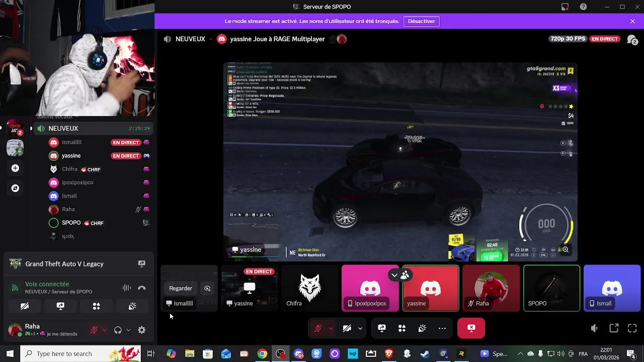Expand microphone options in call control bar

(x=331, y=328)
